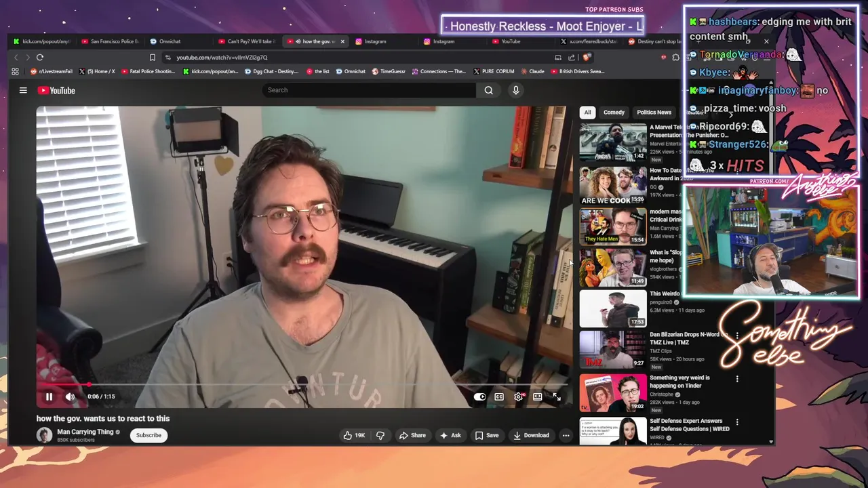Go back in browser history
The width and height of the screenshot is (868, 488).
pos(16,58)
